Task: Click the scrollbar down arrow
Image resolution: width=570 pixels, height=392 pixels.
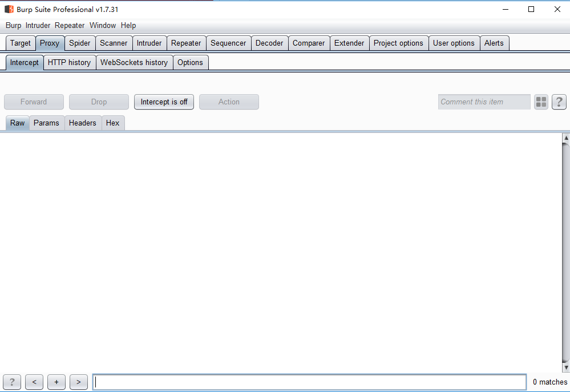Action: (566, 367)
